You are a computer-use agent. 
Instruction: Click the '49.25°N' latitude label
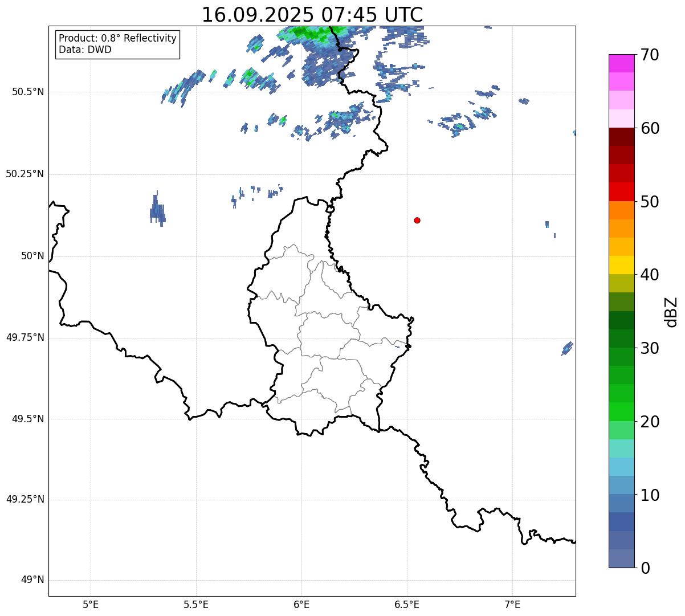click(x=25, y=500)
